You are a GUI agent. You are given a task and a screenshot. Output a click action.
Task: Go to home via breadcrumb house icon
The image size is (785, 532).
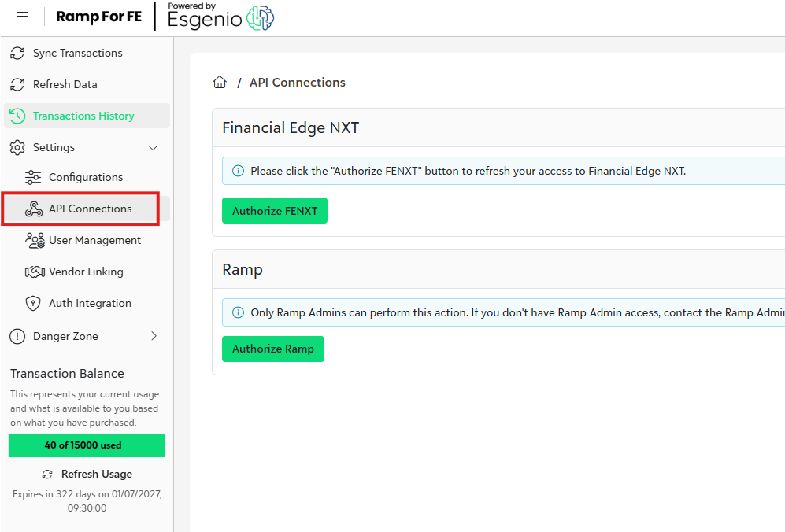point(220,82)
